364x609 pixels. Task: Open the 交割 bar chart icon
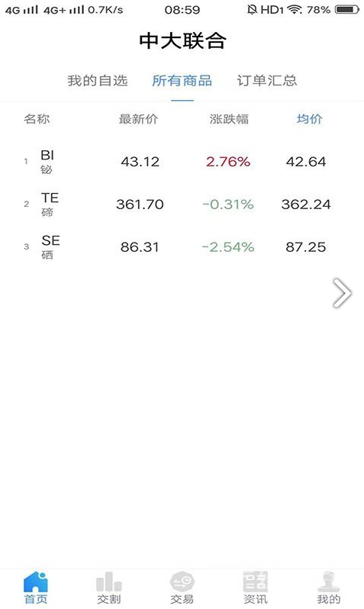[109, 582]
